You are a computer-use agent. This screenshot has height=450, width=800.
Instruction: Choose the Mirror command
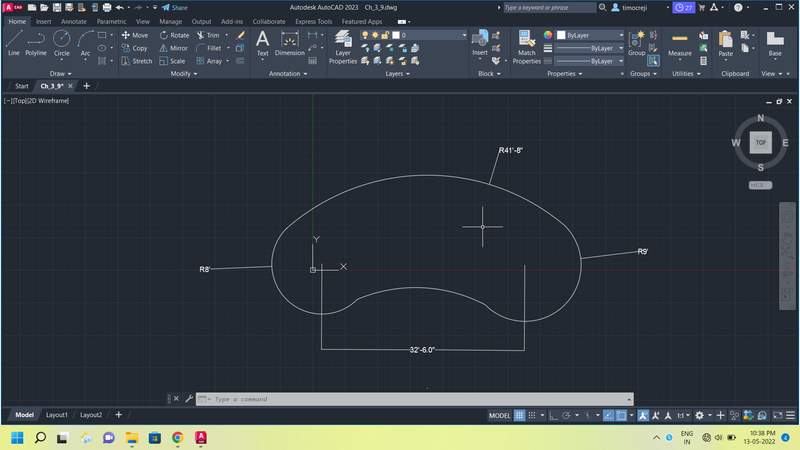[173, 48]
